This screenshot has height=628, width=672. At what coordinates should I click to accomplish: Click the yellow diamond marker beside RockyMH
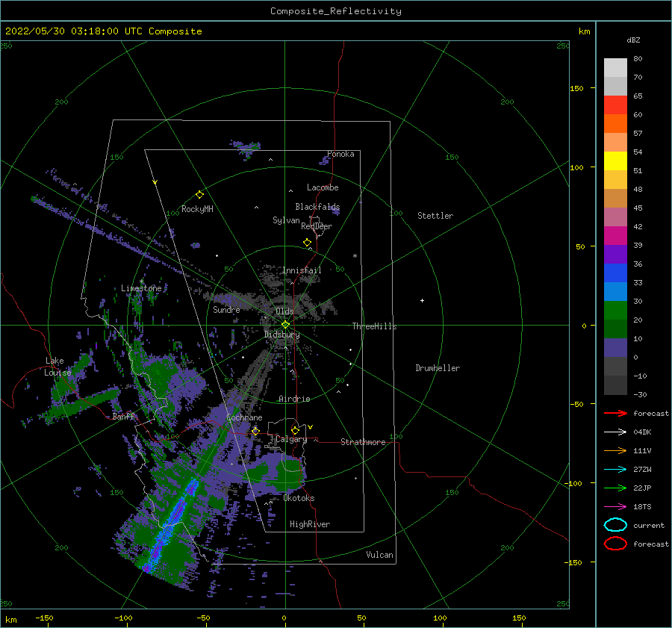199,195
